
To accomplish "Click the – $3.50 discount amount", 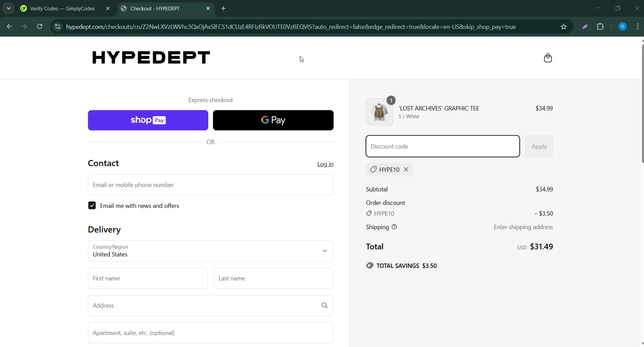I will (544, 213).
